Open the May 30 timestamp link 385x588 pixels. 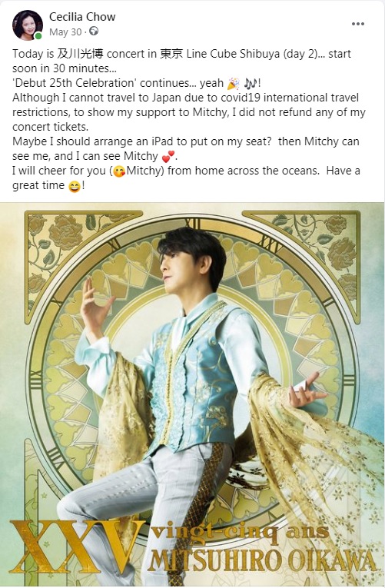[65, 32]
